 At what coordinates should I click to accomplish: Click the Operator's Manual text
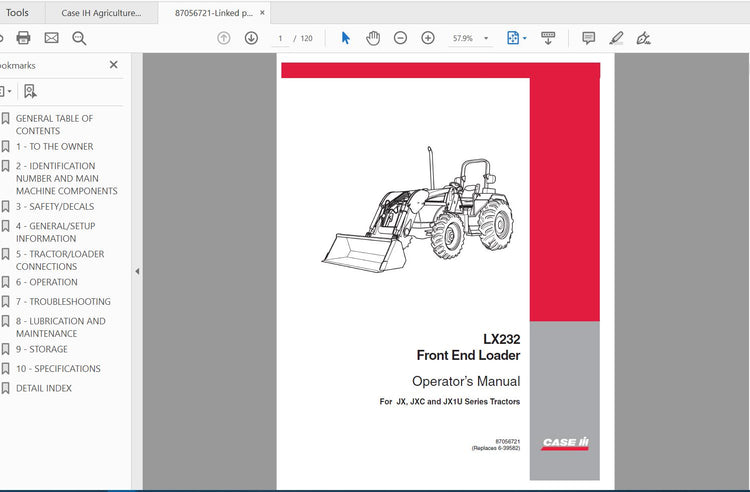[466, 381]
